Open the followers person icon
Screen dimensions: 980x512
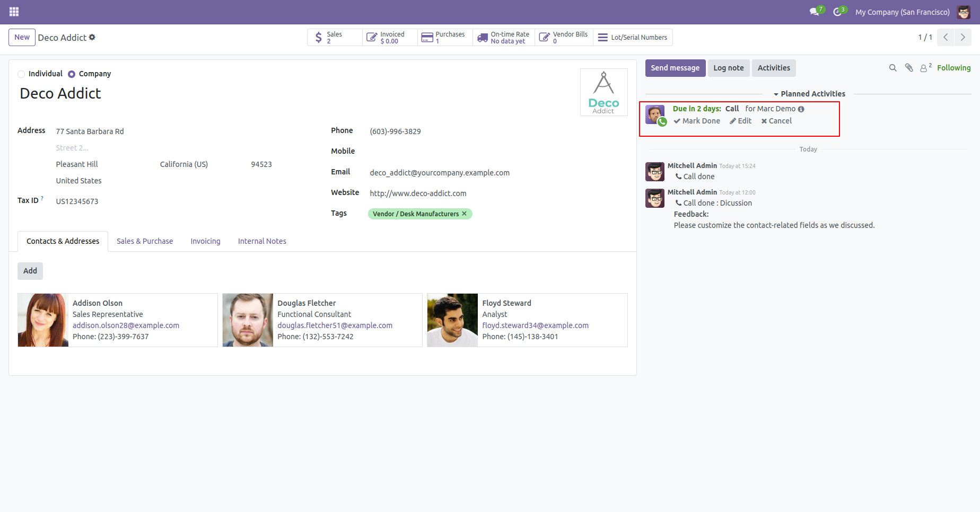pos(925,68)
